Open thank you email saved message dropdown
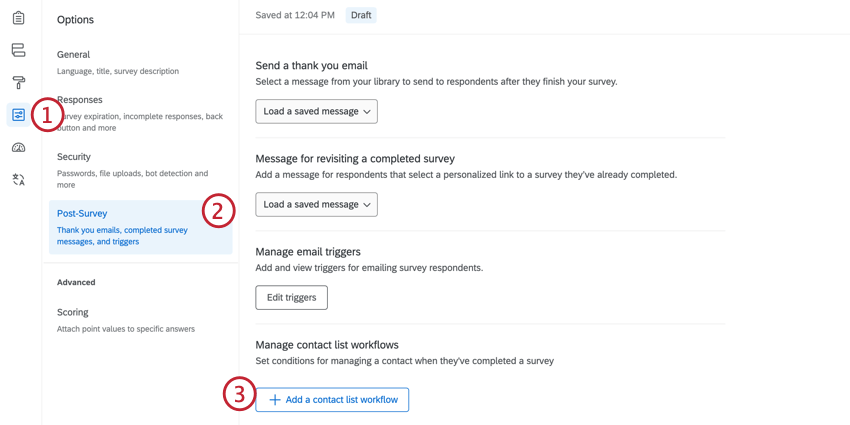 pyautogui.click(x=316, y=111)
